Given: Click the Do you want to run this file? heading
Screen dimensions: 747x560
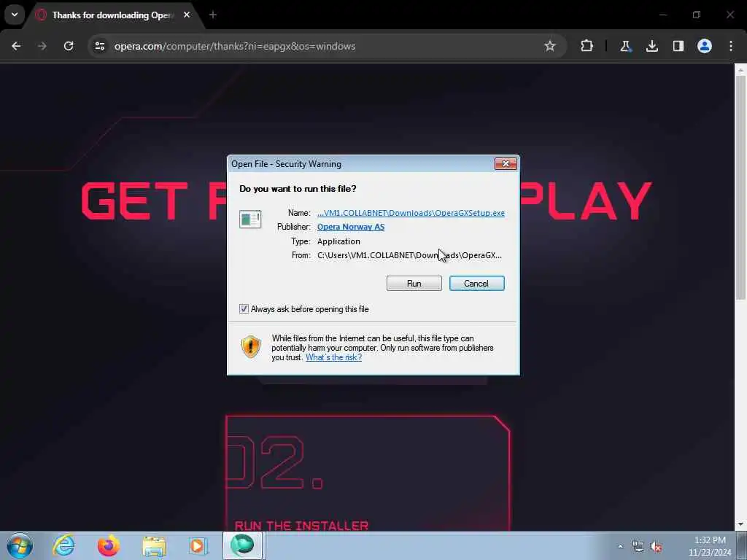Looking at the screenshot, I should pyautogui.click(x=298, y=189).
